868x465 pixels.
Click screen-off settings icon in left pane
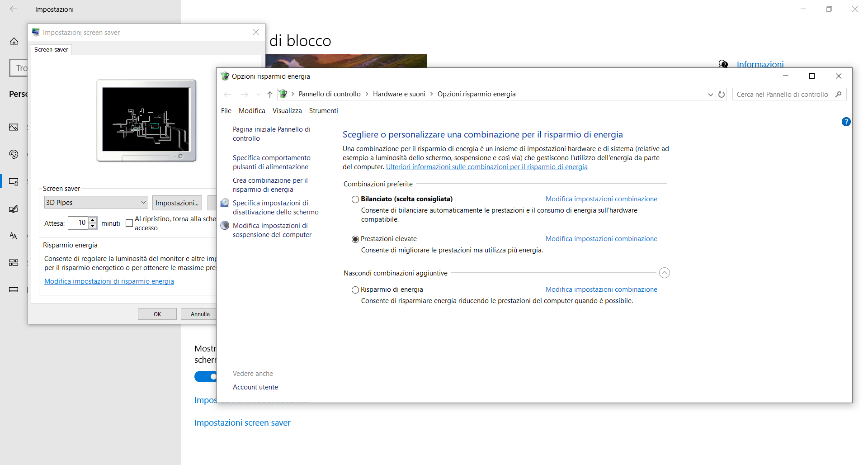point(225,203)
